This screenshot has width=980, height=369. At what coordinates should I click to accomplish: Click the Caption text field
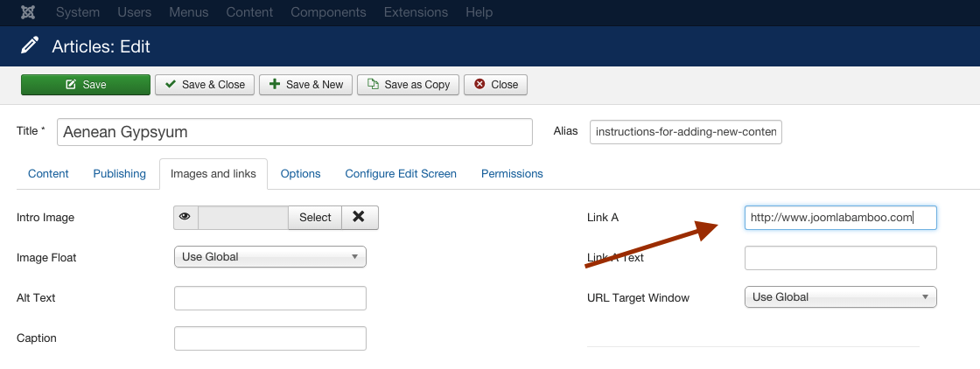270,338
